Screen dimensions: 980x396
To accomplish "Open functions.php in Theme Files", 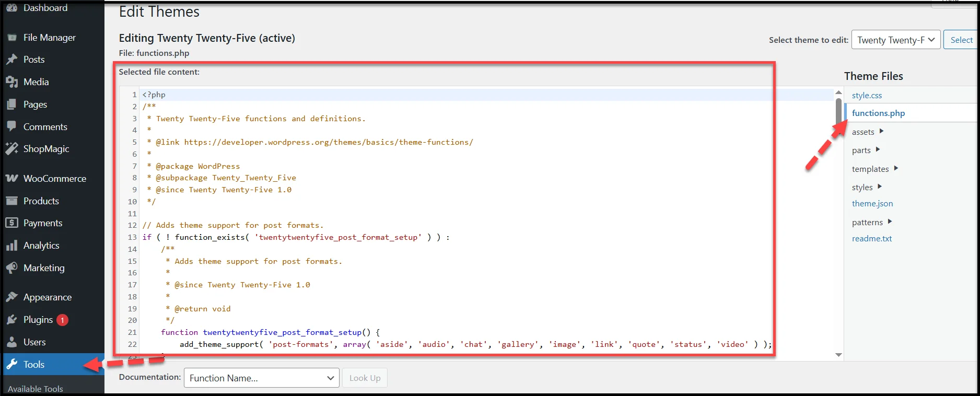I will point(878,113).
